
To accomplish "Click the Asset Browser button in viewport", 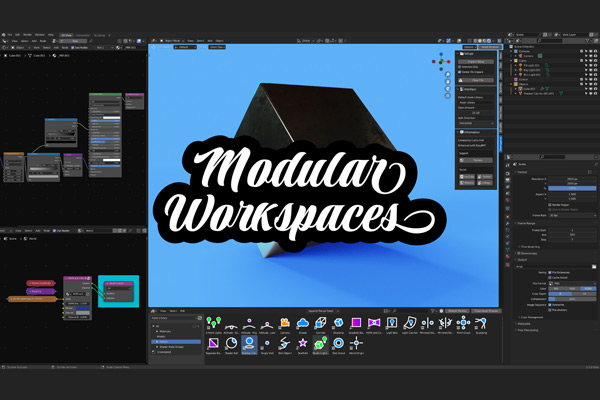I will point(490,47).
